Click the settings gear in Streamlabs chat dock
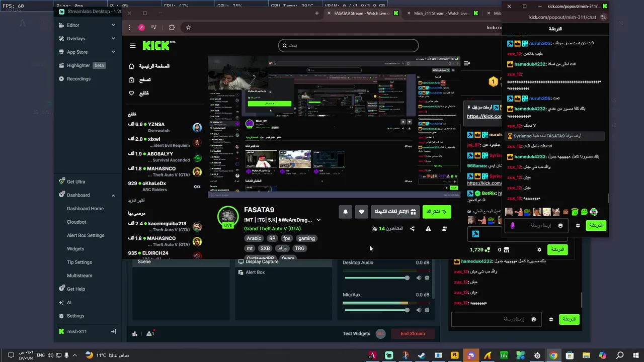 tap(551, 319)
